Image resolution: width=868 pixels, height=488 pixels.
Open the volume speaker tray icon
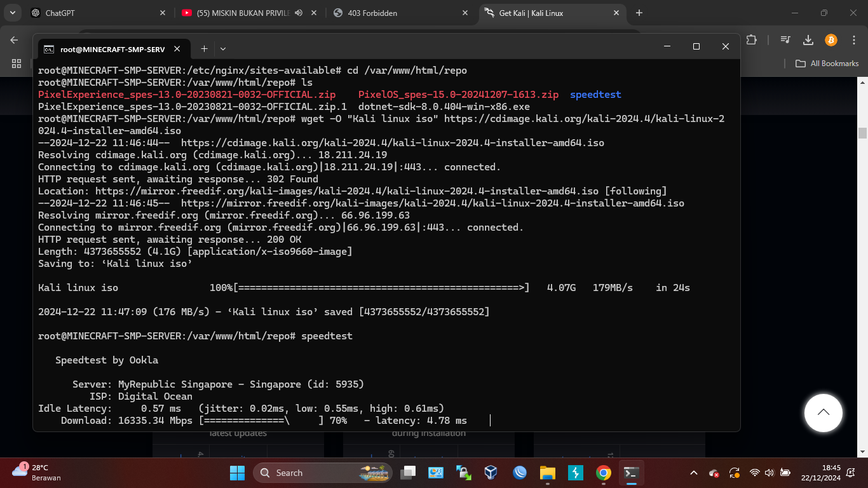tap(770, 473)
